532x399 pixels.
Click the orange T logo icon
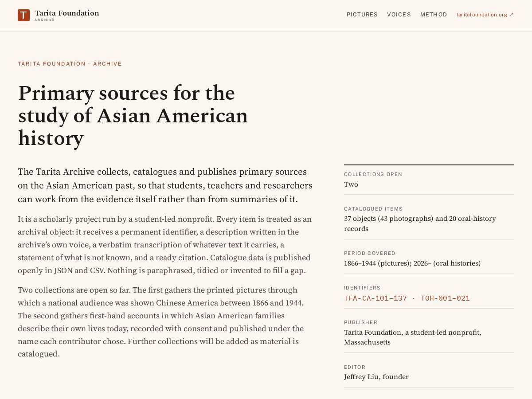click(23, 15)
